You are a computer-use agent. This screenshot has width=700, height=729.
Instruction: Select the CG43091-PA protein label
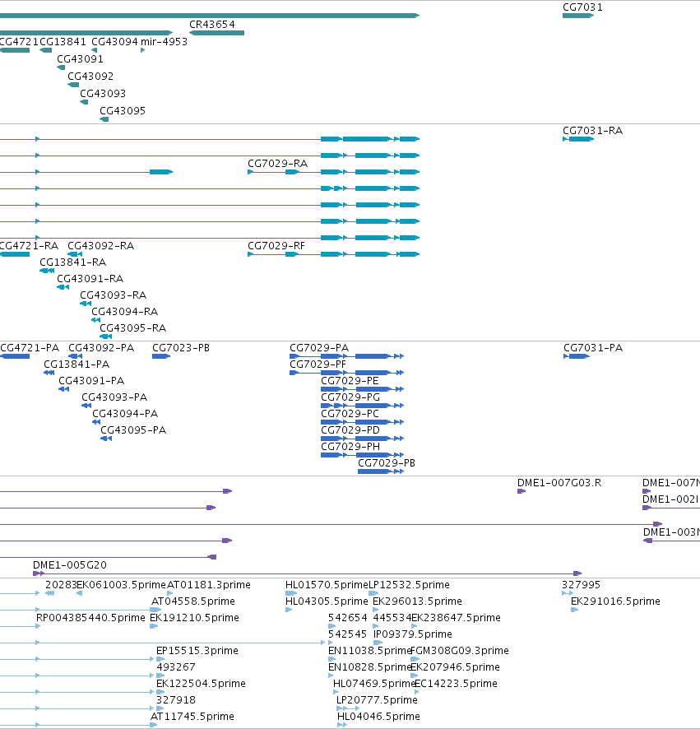coord(91,381)
